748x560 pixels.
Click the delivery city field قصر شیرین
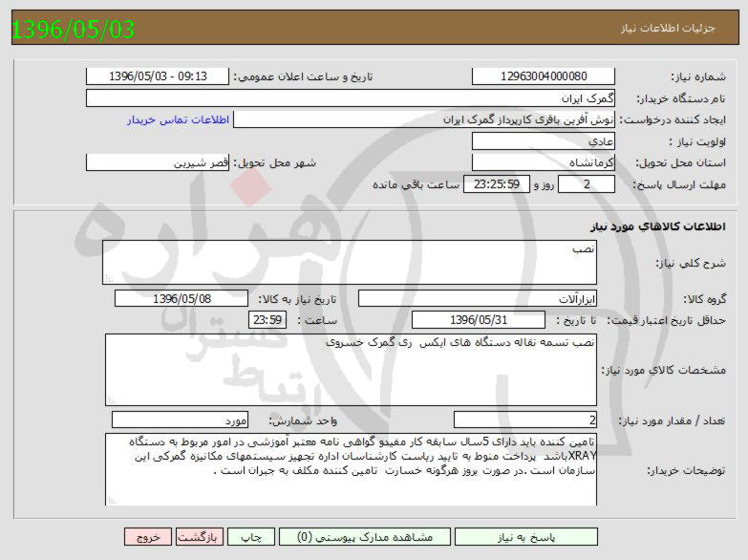(x=158, y=162)
